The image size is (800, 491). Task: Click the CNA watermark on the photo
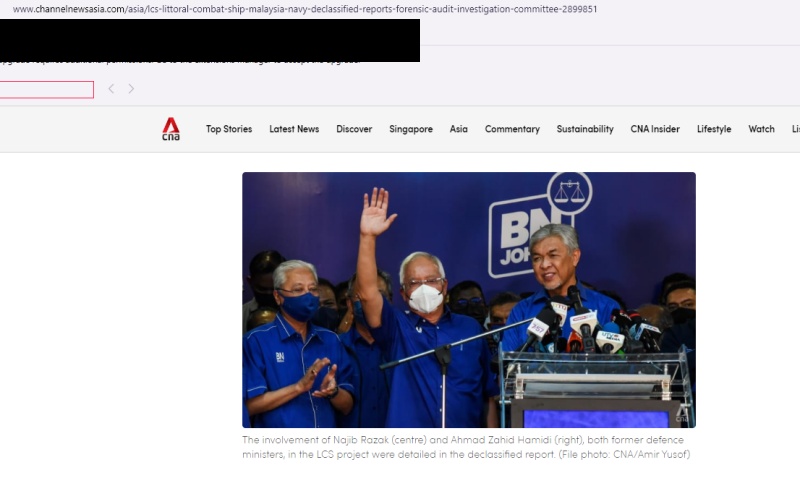(681, 413)
